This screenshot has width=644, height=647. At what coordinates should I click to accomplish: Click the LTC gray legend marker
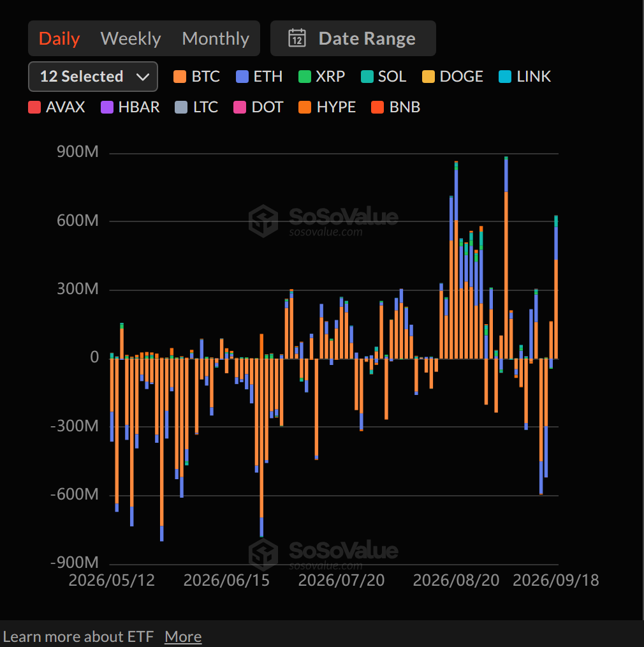coord(181,107)
